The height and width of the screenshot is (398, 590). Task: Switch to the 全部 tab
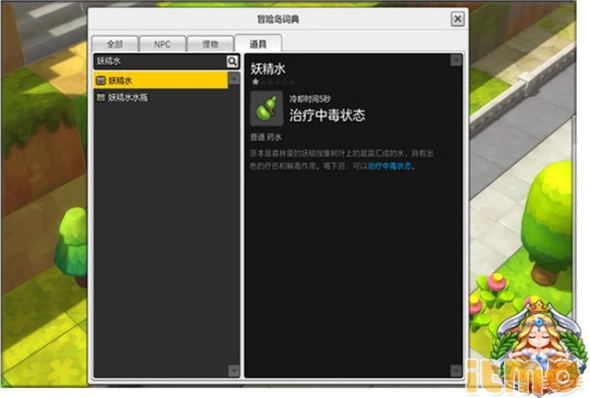115,44
